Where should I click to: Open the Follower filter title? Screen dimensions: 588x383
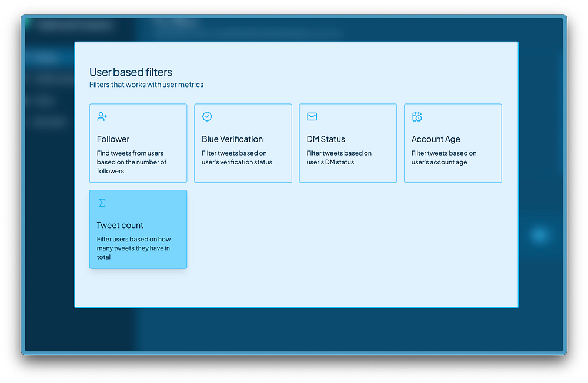pos(113,139)
